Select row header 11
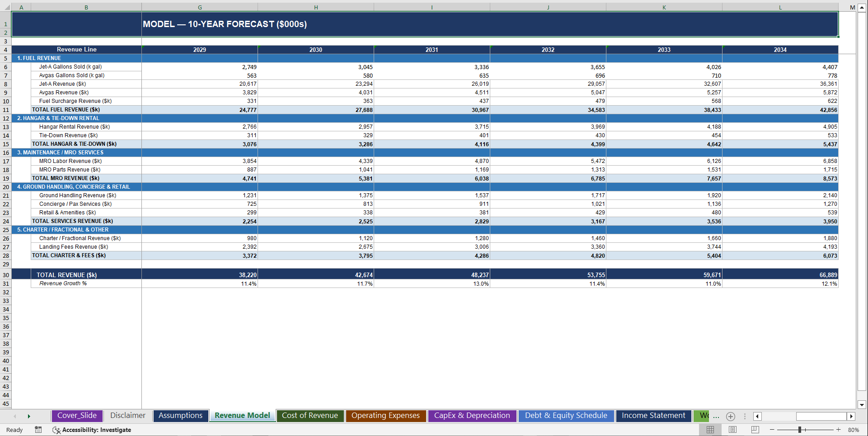The height and width of the screenshot is (436, 868). coord(6,110)
